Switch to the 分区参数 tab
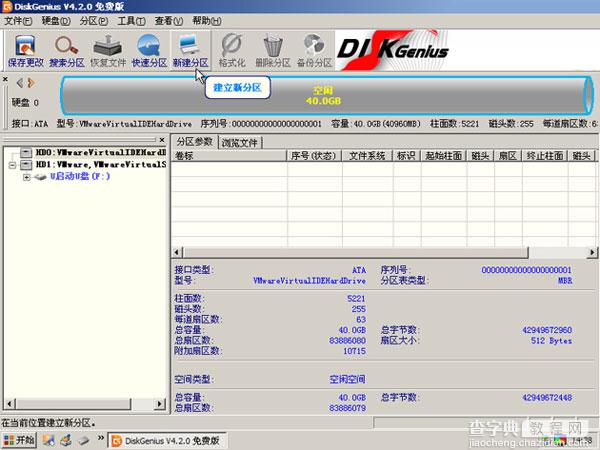The image size is (600, 450). 195,142
